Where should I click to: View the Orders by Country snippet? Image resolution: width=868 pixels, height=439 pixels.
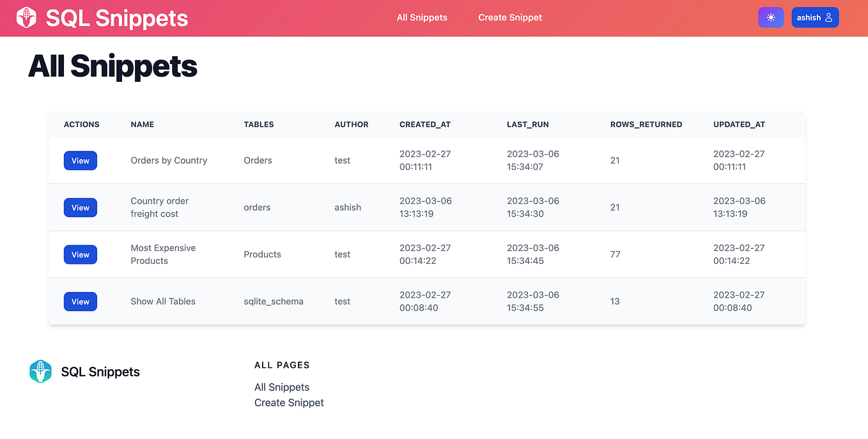[80, 160]
